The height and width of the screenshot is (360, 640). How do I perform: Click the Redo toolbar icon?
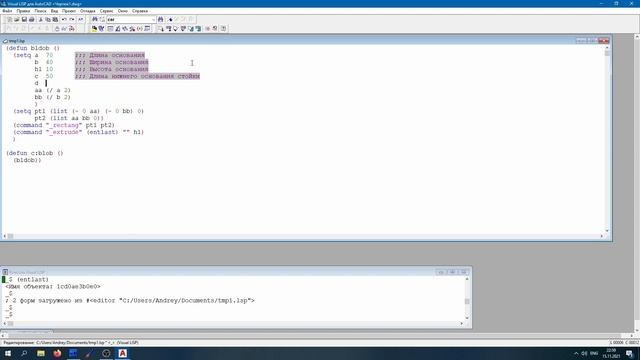click(x=72, y=20)
